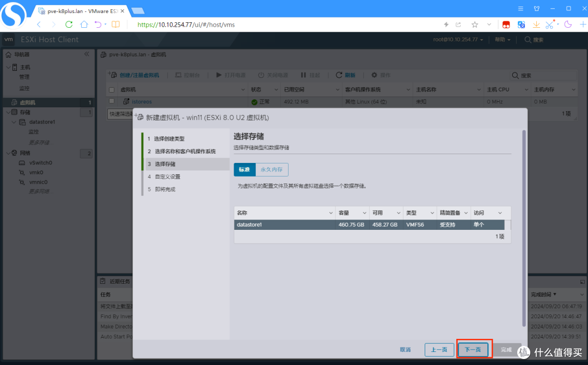Click the search magnifier in ESXi header
The image size is (588, 365).
(528, 39)
